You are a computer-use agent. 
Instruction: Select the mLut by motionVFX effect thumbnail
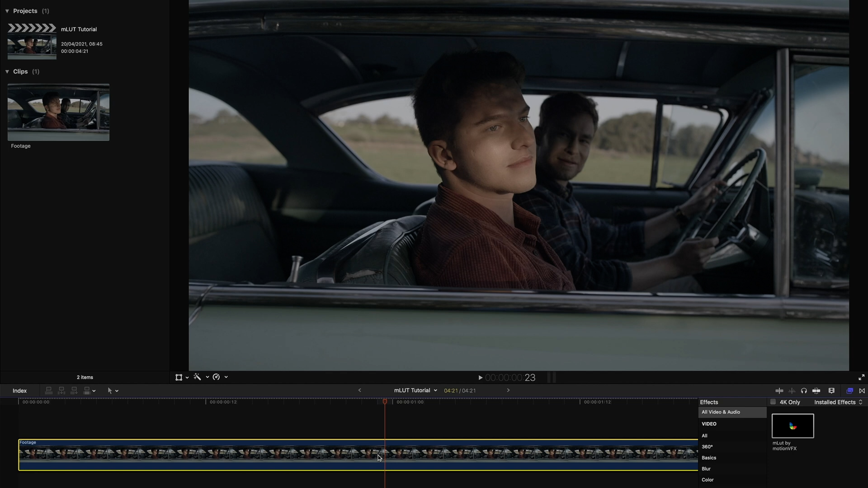point(793,426)
